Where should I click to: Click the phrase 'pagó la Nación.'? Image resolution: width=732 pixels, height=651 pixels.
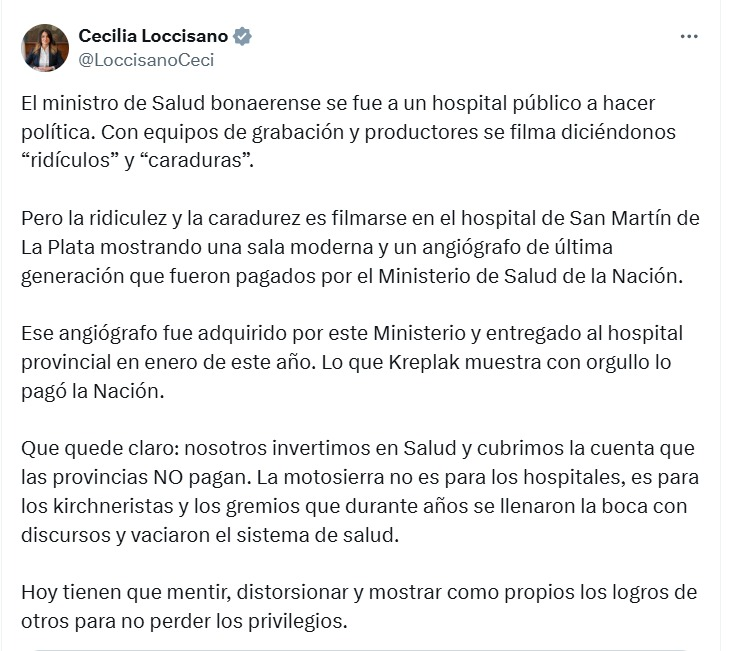click(93, 391)
